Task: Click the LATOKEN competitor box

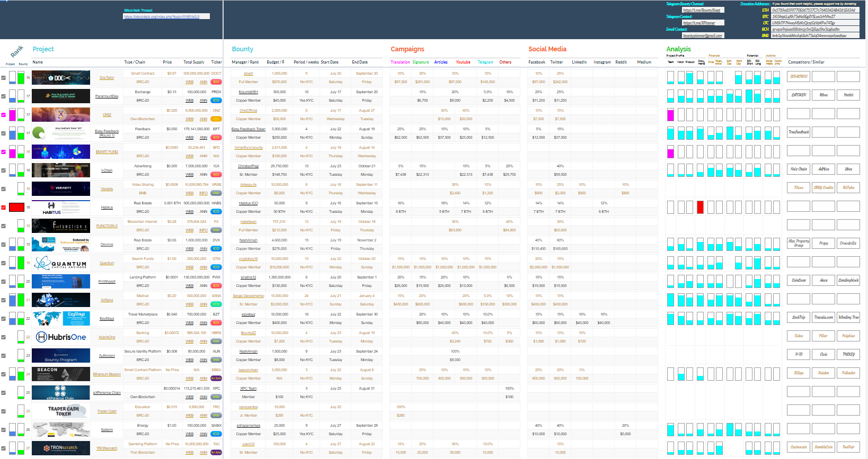Action: [x=799, y=95]
